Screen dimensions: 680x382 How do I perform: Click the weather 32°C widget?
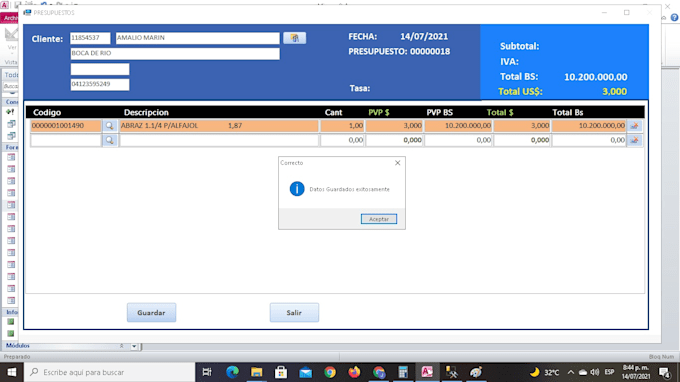[x=545, y=372]
